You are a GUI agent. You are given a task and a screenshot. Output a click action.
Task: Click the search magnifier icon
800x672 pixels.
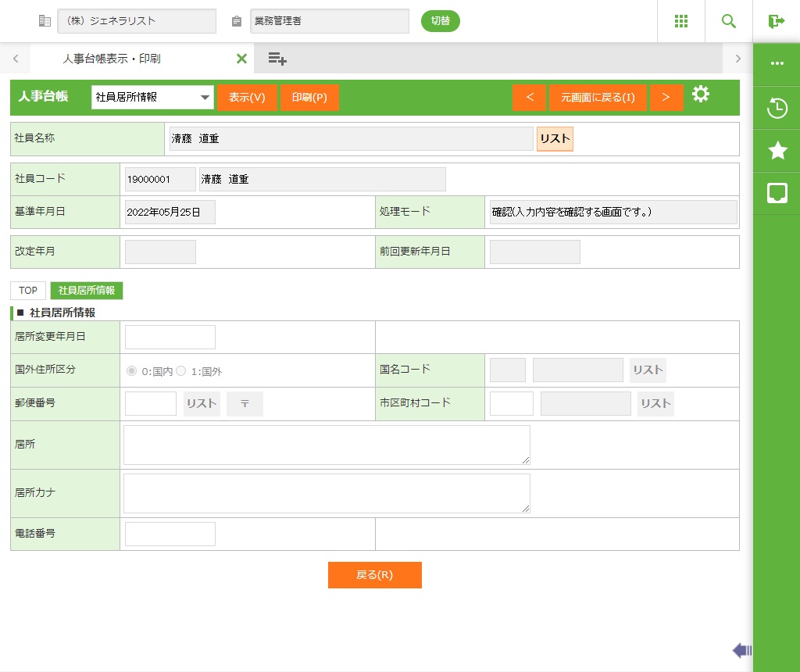click(728, 21)
